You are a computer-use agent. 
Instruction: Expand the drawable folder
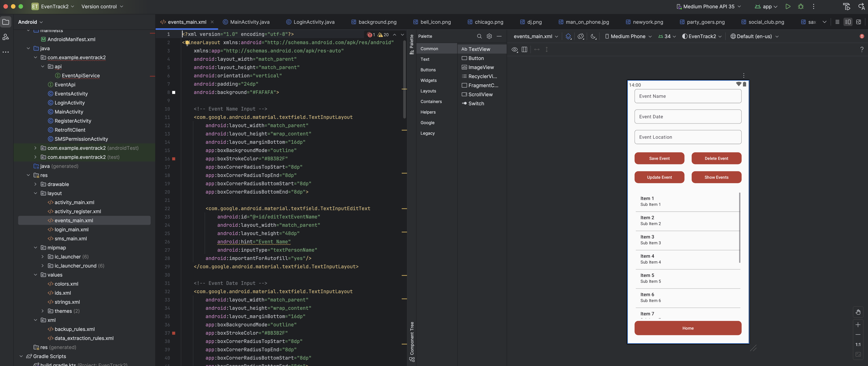(35, 184)
